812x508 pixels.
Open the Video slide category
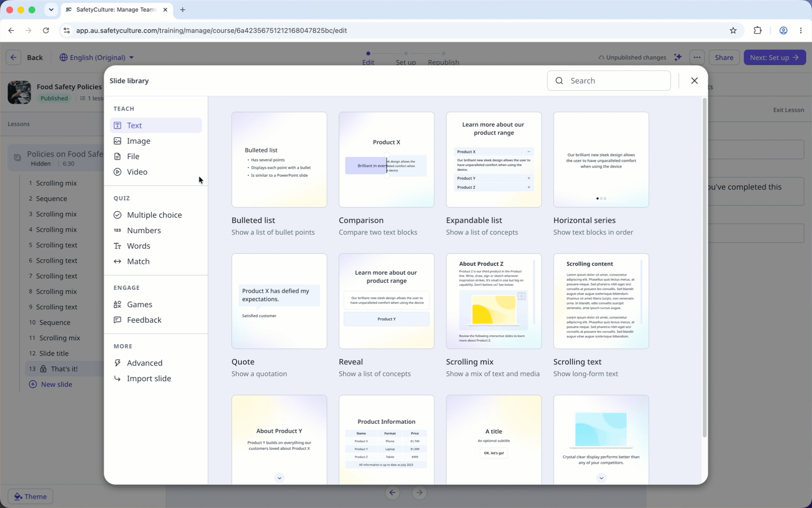click(x=156, y=172)
